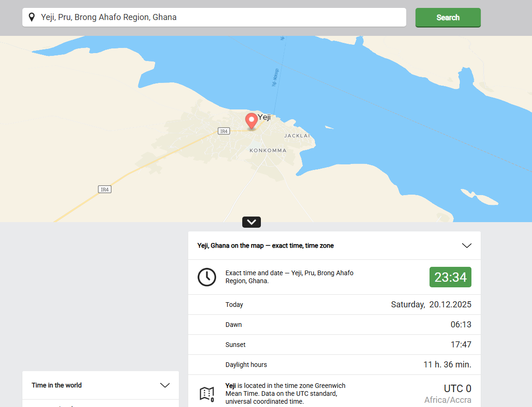Click the clock icon beside exact time

pos(207,277)
